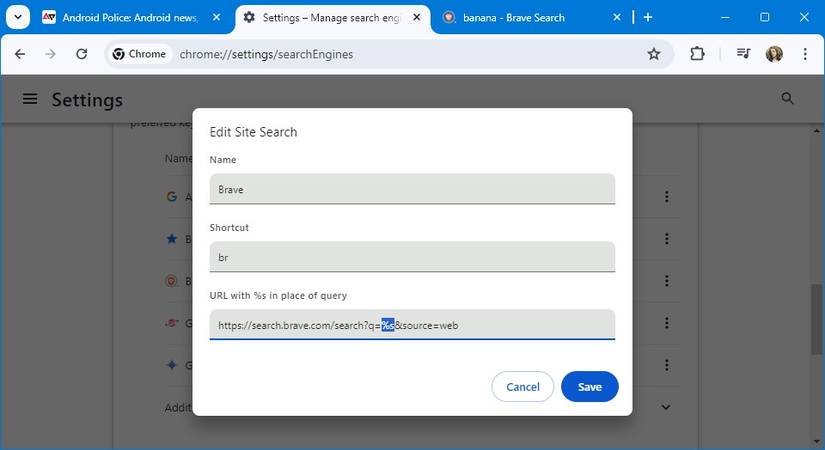The height and width of the screenshot is (450, 825).
Task: Open Chrome three-dot menu
Action: [805, 54]
